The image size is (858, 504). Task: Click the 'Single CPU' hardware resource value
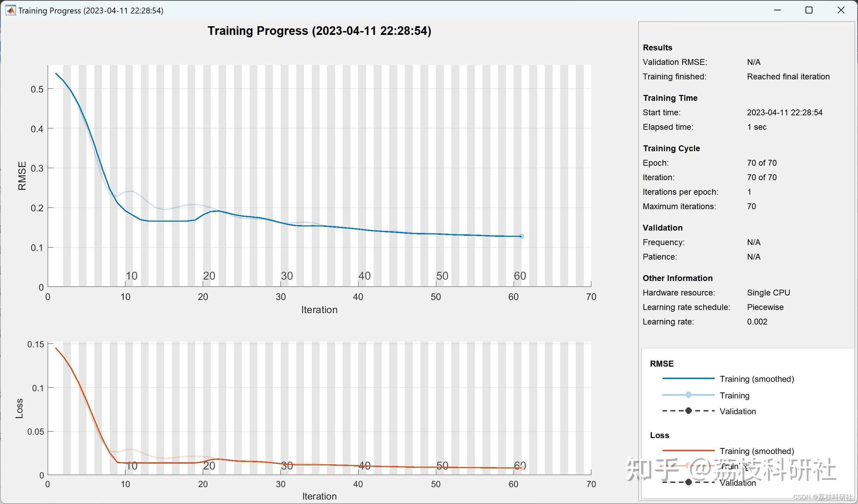[x=768, y=293]
